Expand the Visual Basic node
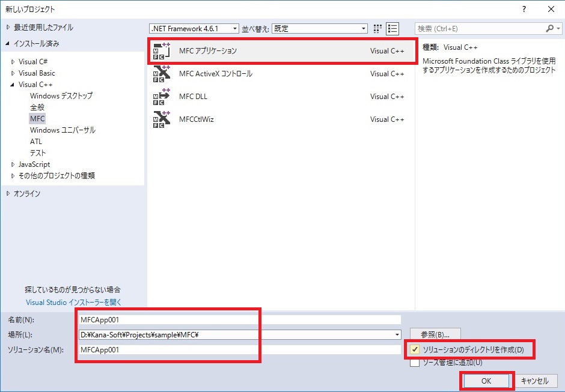This screenshot has height=392, width=565. point(13,73)
